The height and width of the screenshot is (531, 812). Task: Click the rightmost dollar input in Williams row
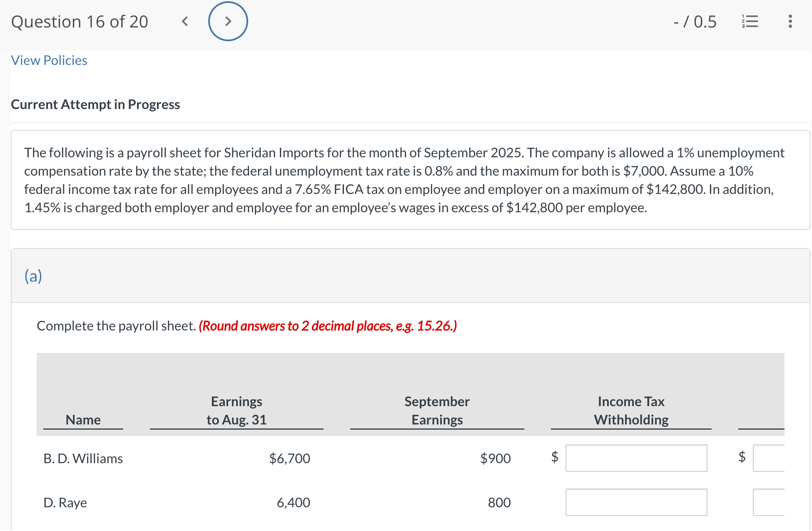(782, 458)
